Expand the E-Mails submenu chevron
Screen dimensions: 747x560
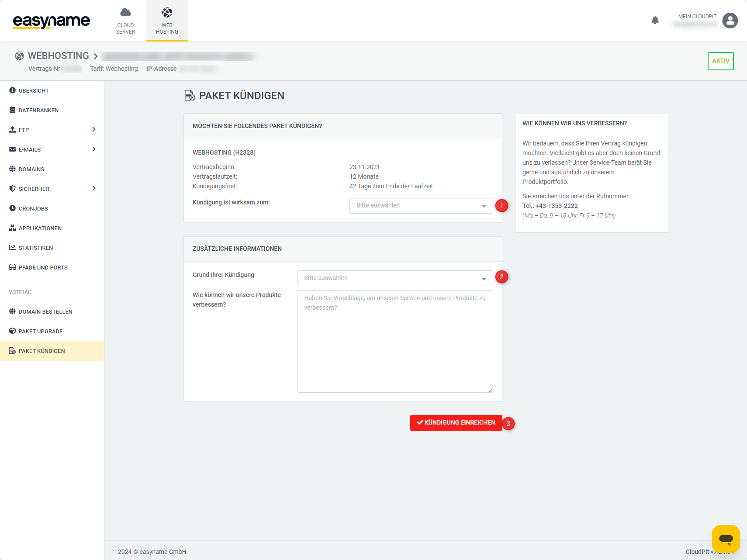pos(94,149)
